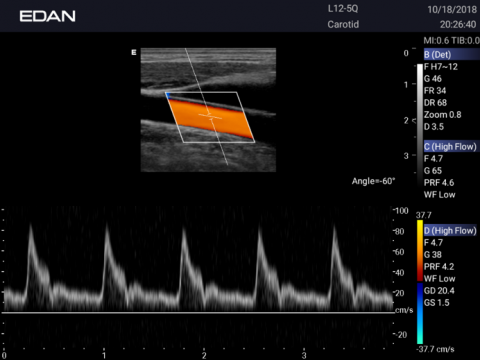The height and width of the screenshot is (360, 480).
Task: Click the 2 second timeline marker
Action: 204,355
